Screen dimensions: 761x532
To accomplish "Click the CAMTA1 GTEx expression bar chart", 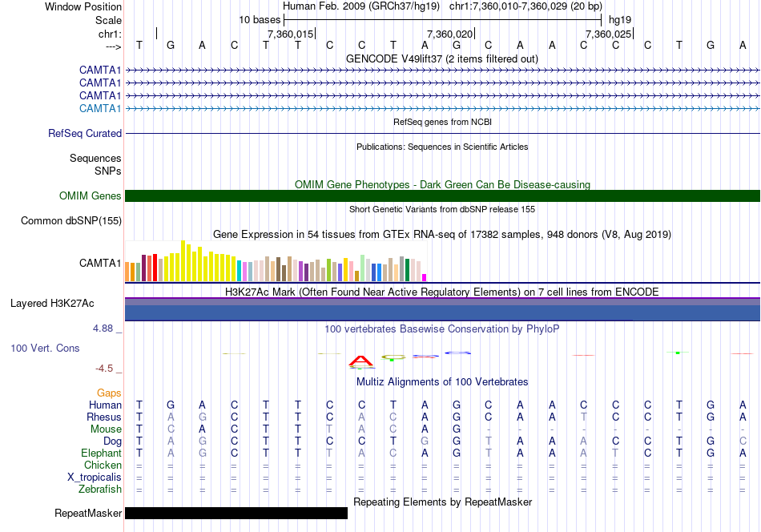I will (x=276, y=261).
